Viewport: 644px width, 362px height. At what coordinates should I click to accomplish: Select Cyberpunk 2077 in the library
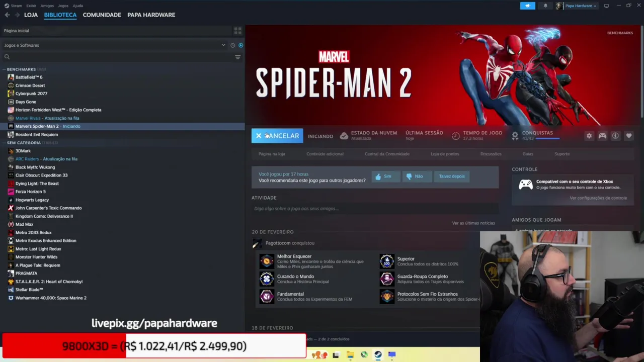(x=31, y=94)
